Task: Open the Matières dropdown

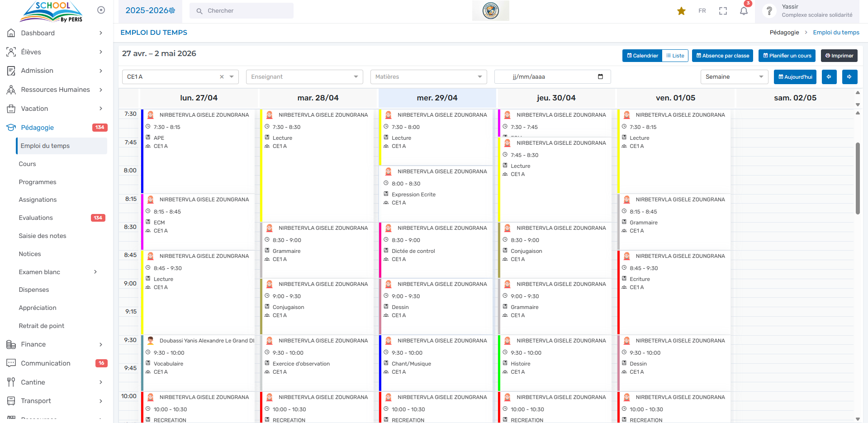Action: 428,77
